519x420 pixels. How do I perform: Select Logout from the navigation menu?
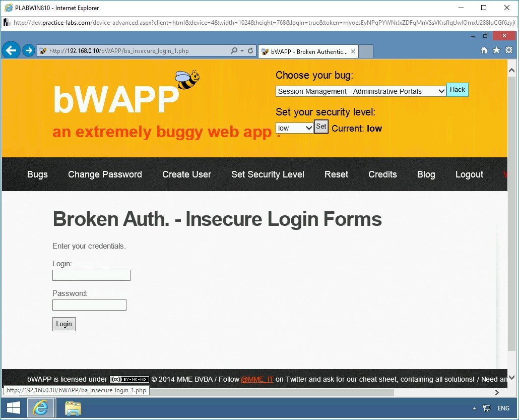click(469, 174)
